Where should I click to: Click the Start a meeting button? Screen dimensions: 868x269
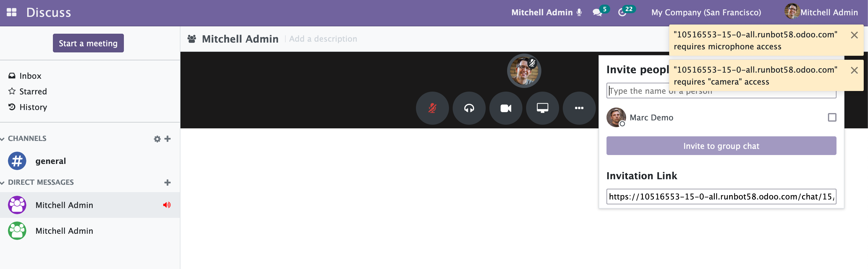click(88, 43)
